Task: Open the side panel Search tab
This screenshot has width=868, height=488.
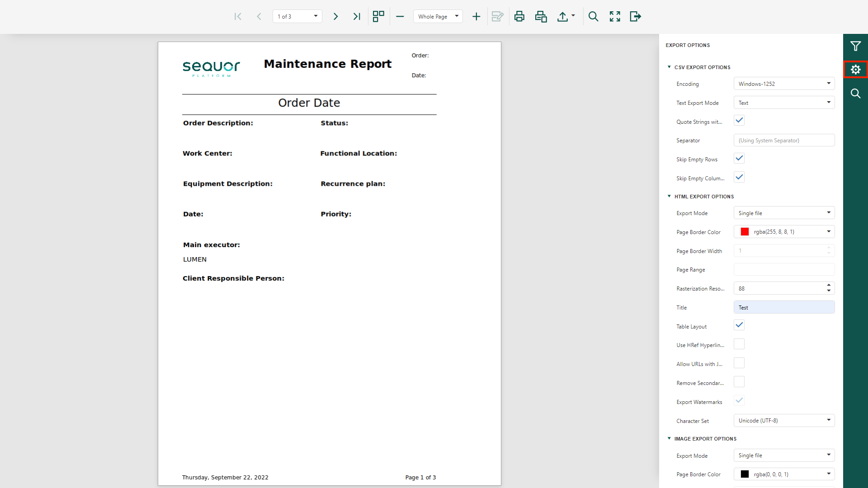Action: point(855,94)
